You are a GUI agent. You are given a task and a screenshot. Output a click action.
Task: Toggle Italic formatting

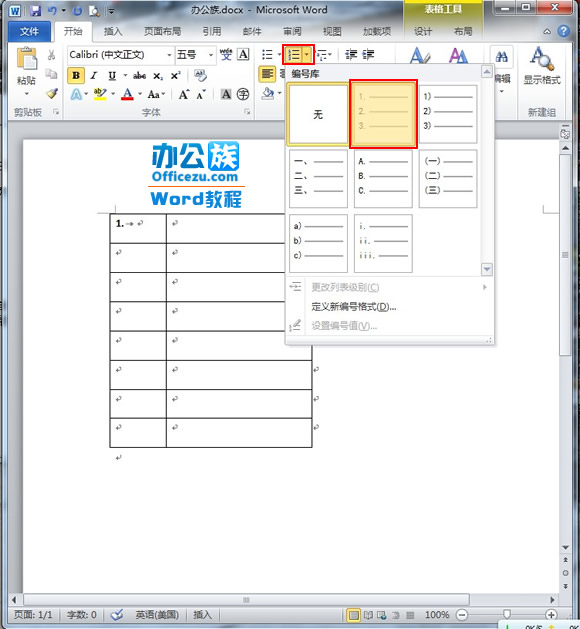(94, 75)
